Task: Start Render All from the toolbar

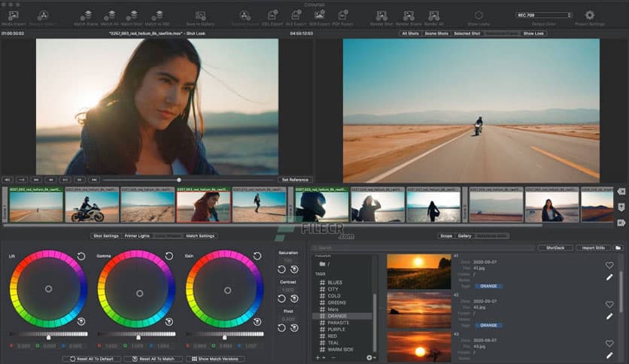Action: tap(433, 16)
